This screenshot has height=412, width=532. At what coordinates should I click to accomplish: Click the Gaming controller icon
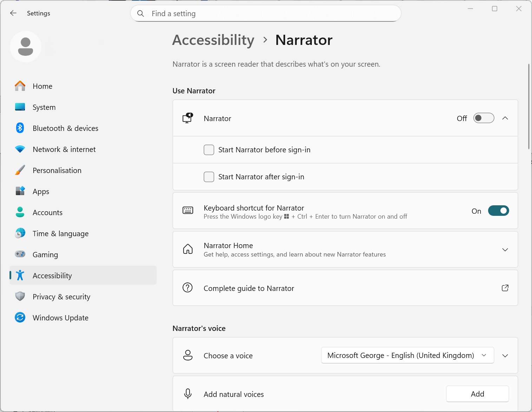20,254
